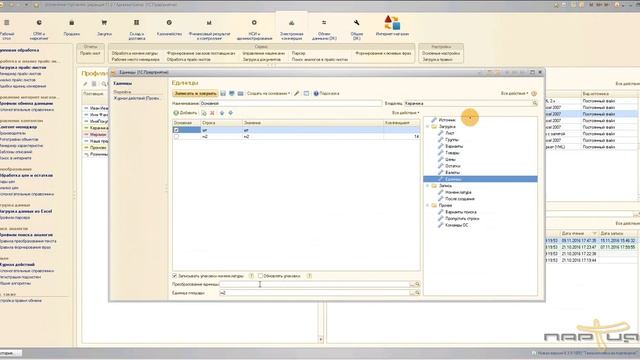The image size is (640, 360).
Task: Select Группы item in settings tree
Action: tap(451, 140)
